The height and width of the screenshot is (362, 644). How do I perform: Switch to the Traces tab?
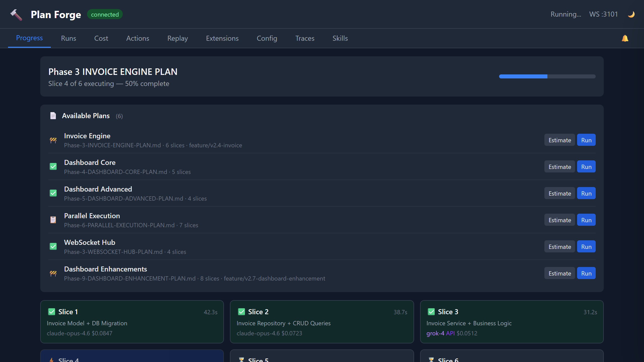[x=305, y=38]
